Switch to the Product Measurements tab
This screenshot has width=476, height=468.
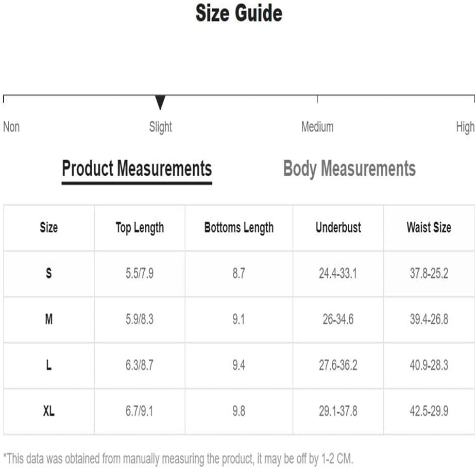point(137,169)
